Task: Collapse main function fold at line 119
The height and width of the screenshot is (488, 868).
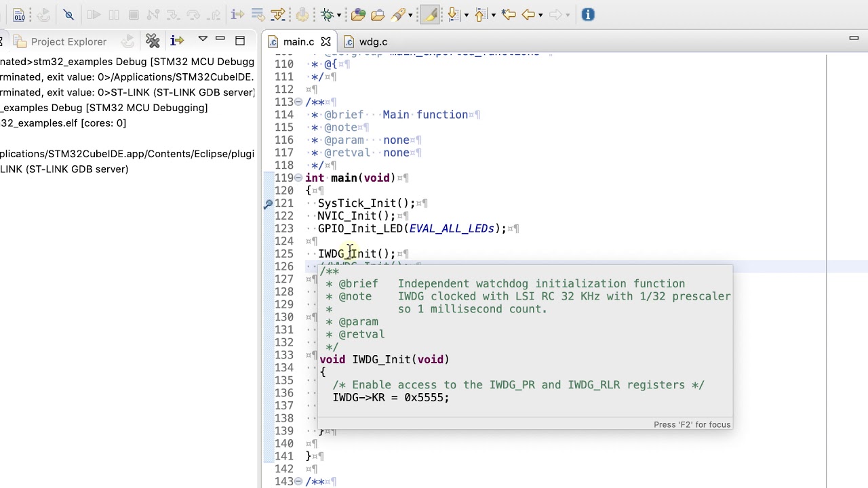Action: point(298,178)
